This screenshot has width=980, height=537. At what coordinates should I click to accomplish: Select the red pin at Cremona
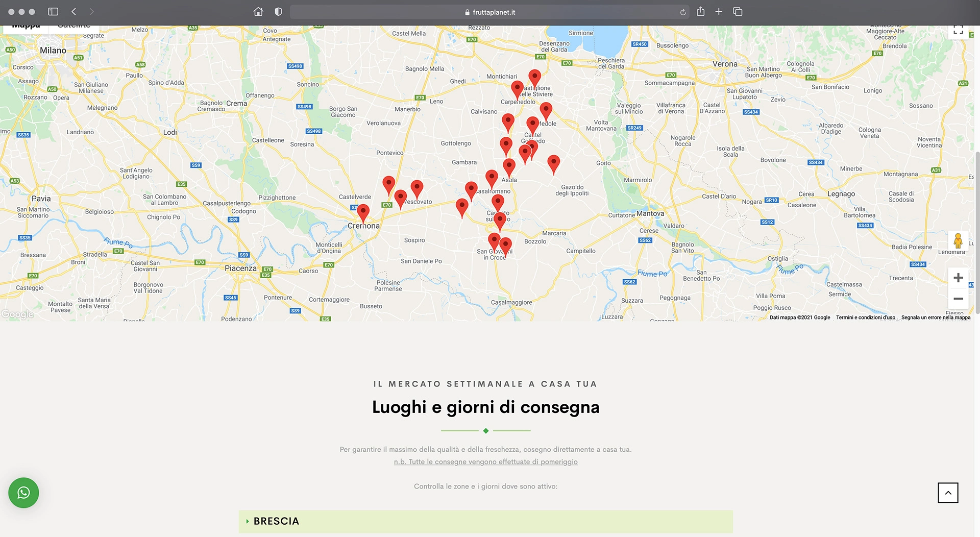pyautogui.click(x=363, y=213)
